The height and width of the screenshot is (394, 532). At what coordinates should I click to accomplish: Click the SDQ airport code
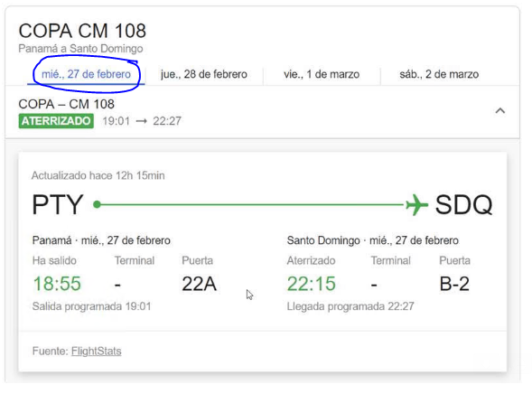pos(463,204)
